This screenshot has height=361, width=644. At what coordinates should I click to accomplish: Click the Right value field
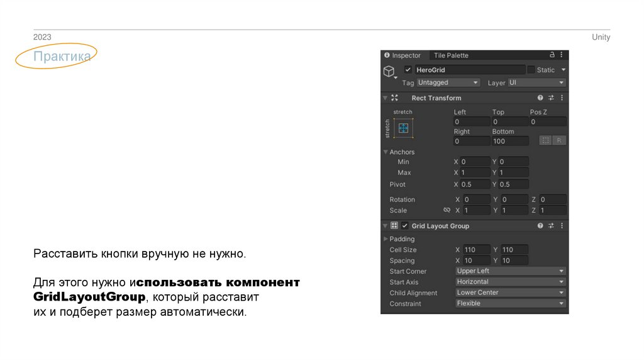pyautogui.click(x=472, y=141)
